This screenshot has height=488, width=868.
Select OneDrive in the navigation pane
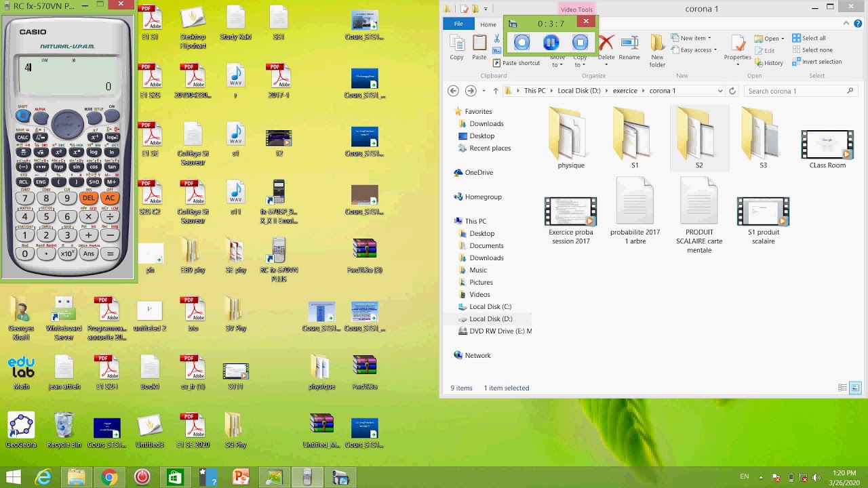click(x=473, y=172)
